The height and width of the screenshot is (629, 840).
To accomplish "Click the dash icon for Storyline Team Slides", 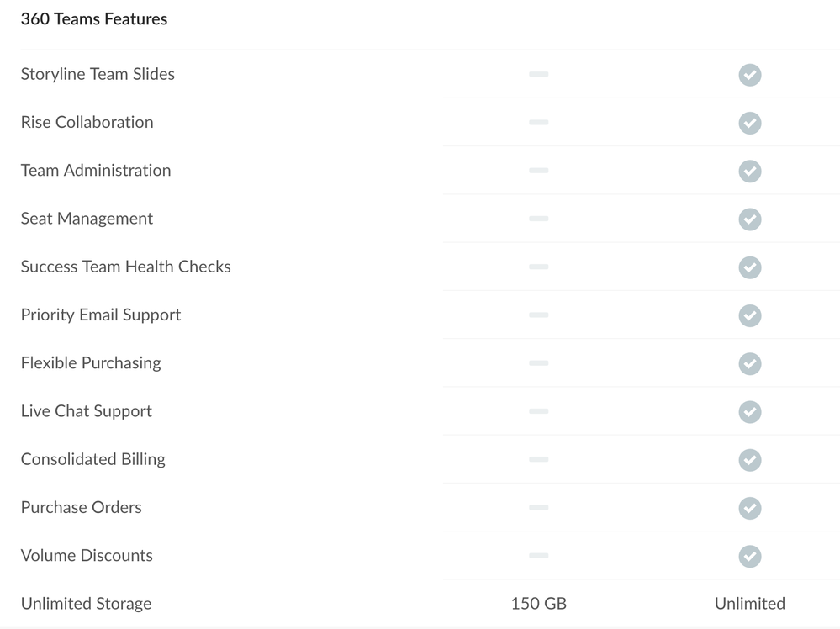I will click(x=538, y=74).
